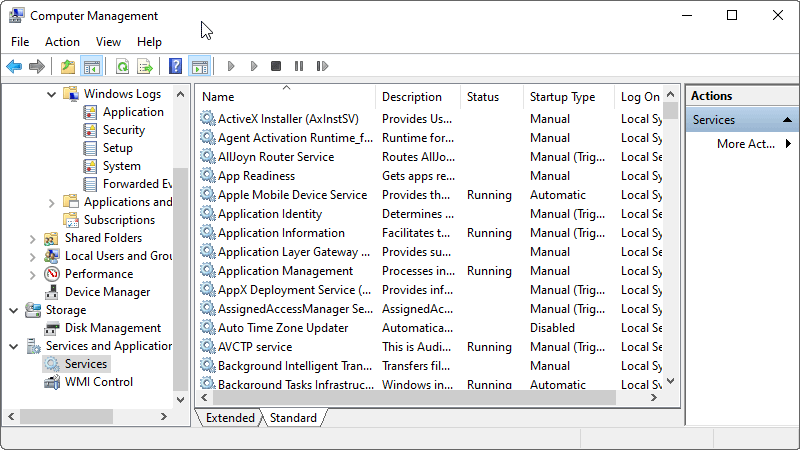The image size is (800, 450).
Task: Click the gear icon of AVCTP service
Action: pos(207,346)
